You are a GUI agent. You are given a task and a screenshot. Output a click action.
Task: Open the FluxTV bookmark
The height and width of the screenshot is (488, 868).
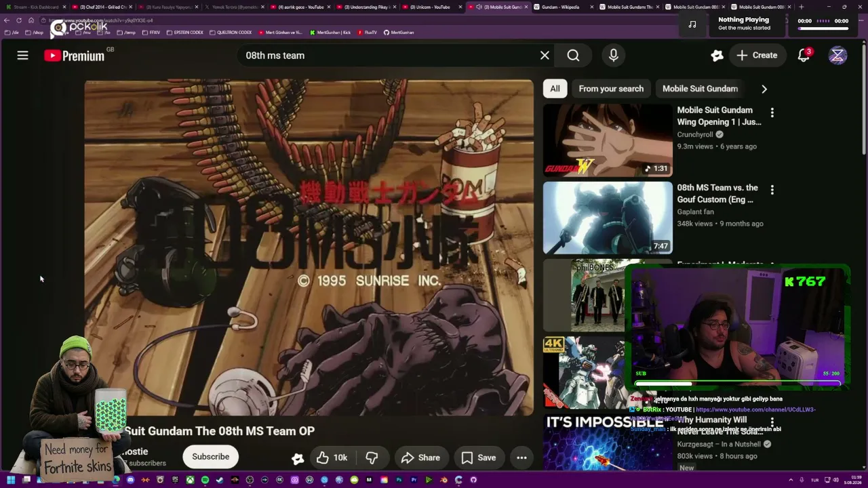tap(367, 33)
